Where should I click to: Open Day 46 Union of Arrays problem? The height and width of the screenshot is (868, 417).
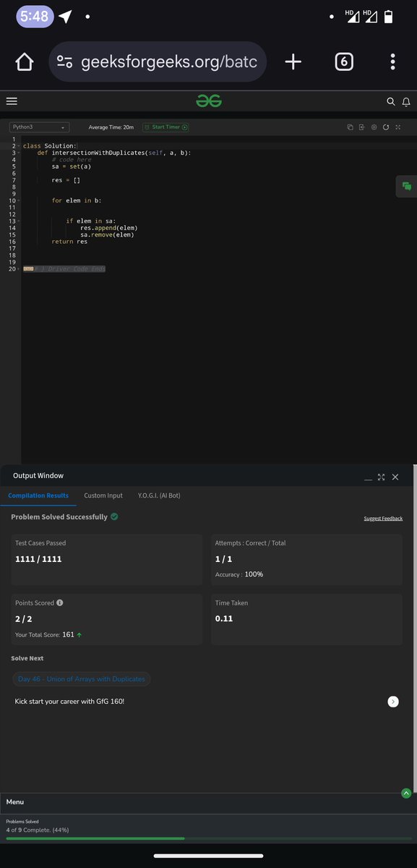coord(82,679)
